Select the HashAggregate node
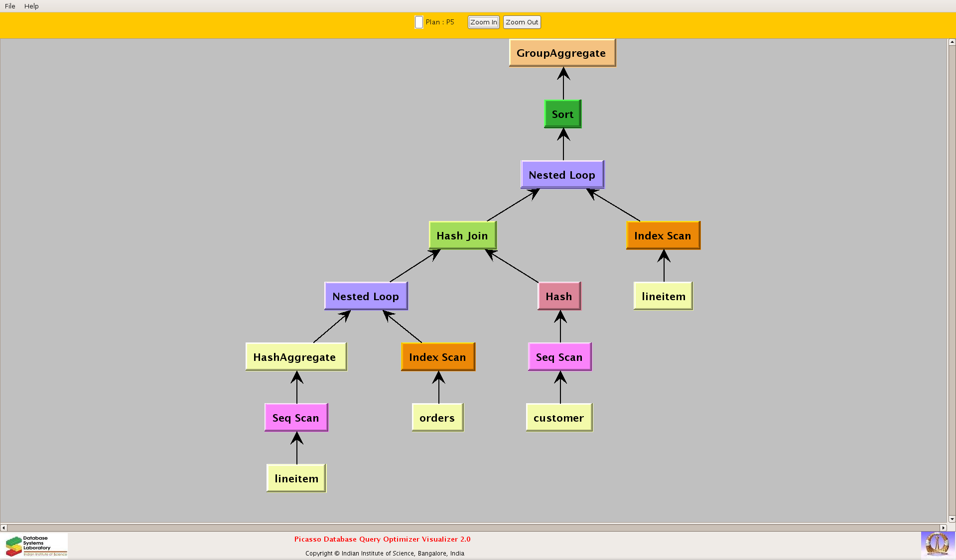Screen dimensions: 956x560 [295, 357]
